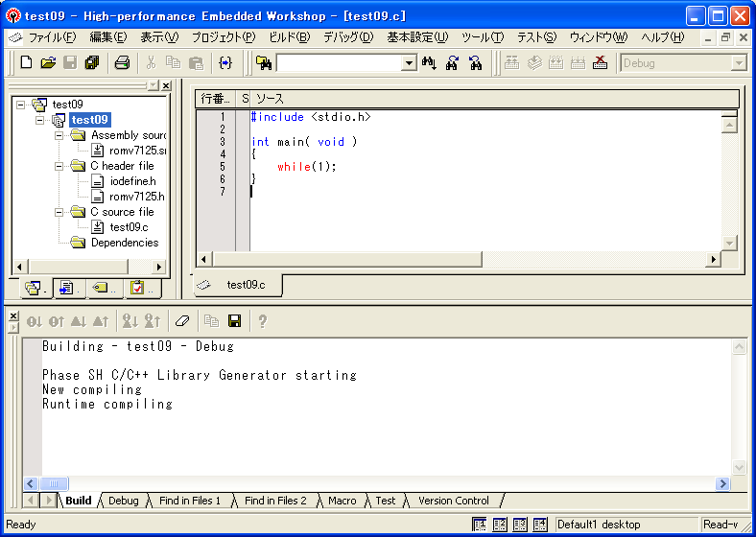The image size is (756, 537).
Task: Switch to the Find in Files 1 tab
Action: (190, 501)
